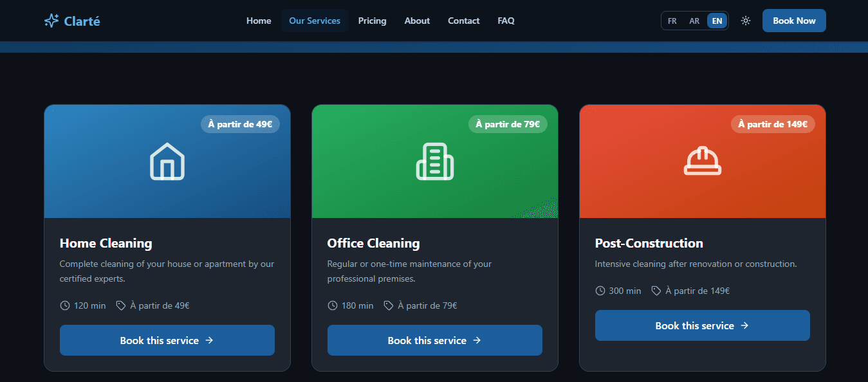
Task: Click the 'À partir de 79€' badge on the green card
Action: [508, 124]
